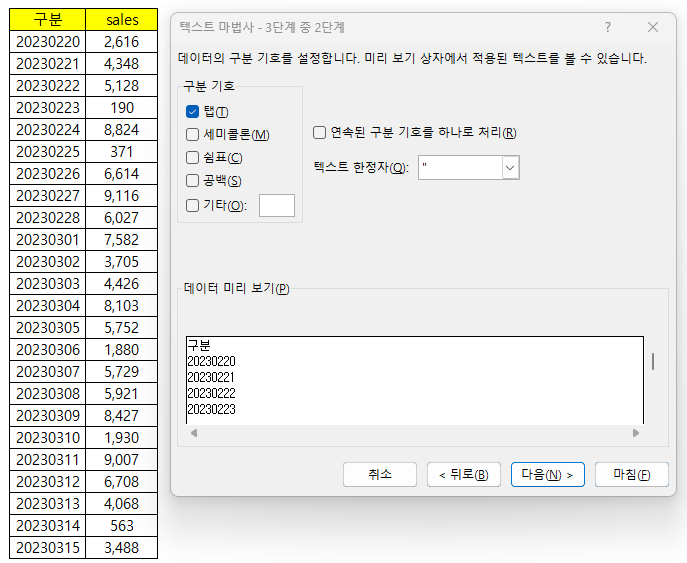Select the sales value 9,116

[122, 196]
